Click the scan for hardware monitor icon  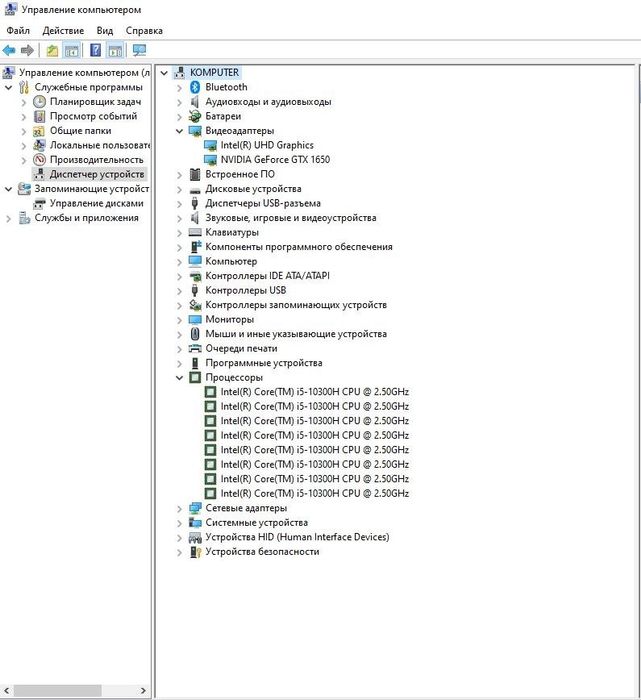tap(139, 50)
